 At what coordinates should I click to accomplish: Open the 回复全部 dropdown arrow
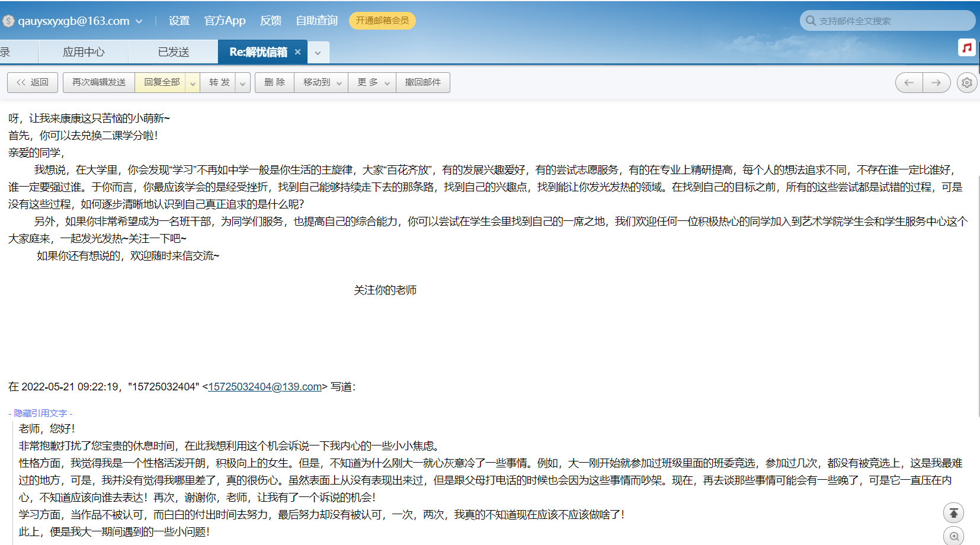193,83
